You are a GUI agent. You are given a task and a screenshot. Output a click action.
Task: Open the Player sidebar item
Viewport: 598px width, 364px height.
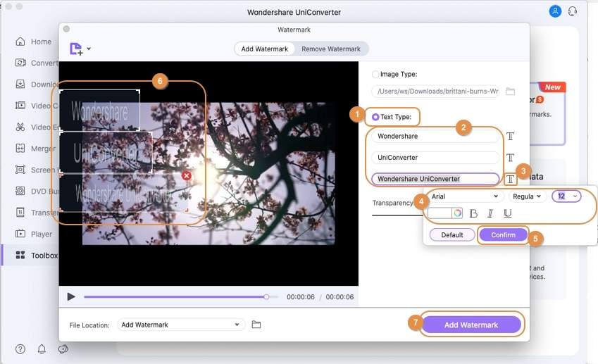[x=34, y=234]
